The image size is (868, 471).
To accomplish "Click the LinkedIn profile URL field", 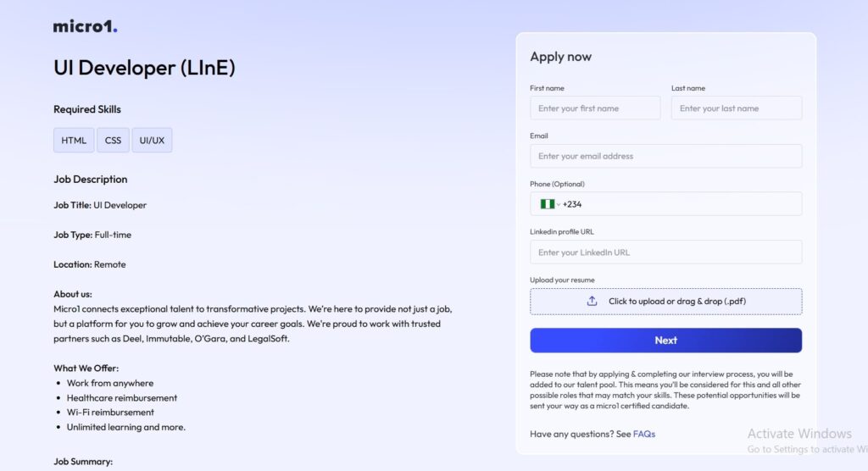I will 666,252.
